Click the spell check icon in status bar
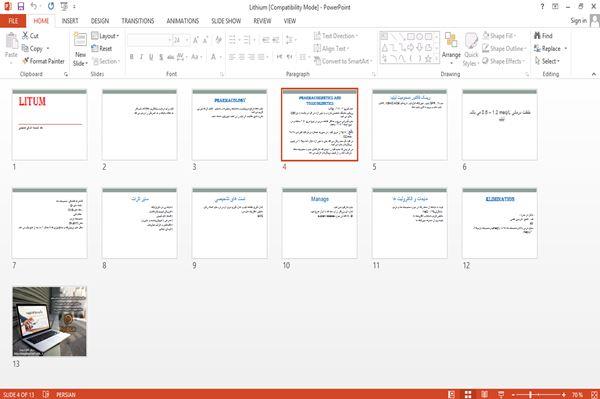This screenshot has height=399, width=600. coord(46,394)
